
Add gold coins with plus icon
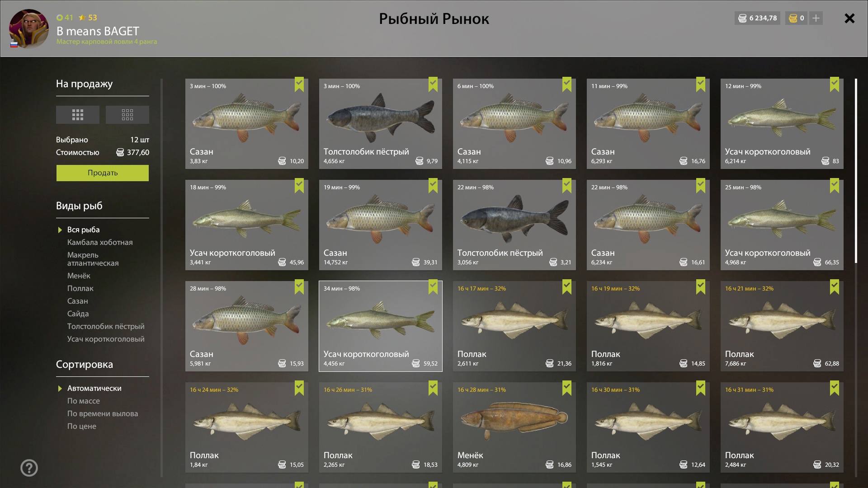tap(816, 18)
